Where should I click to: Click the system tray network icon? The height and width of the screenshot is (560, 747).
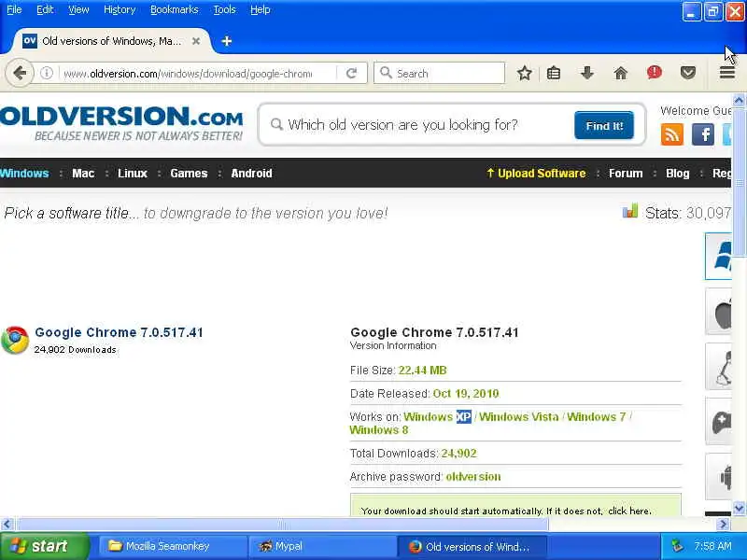(677, 546)
